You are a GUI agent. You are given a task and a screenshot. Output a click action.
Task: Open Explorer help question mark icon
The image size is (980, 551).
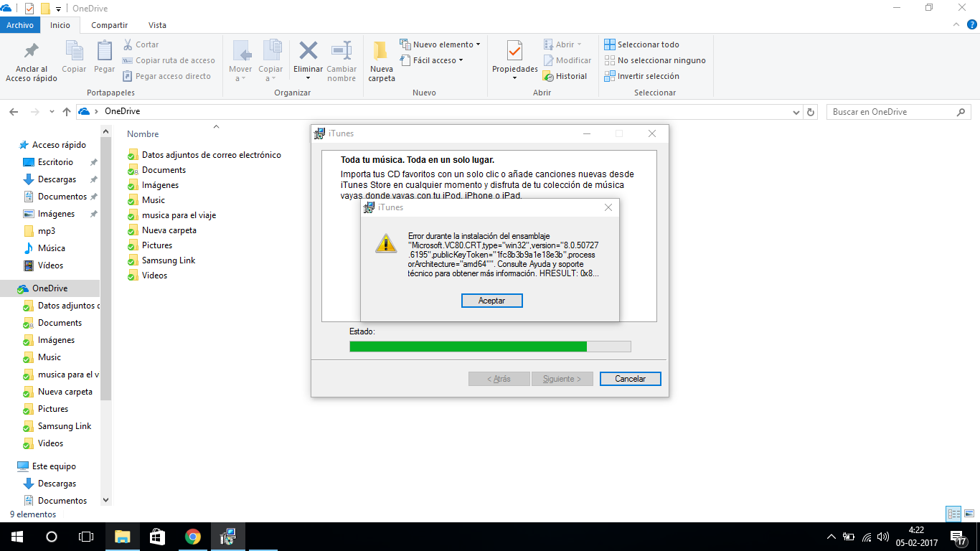coord(971,24)
